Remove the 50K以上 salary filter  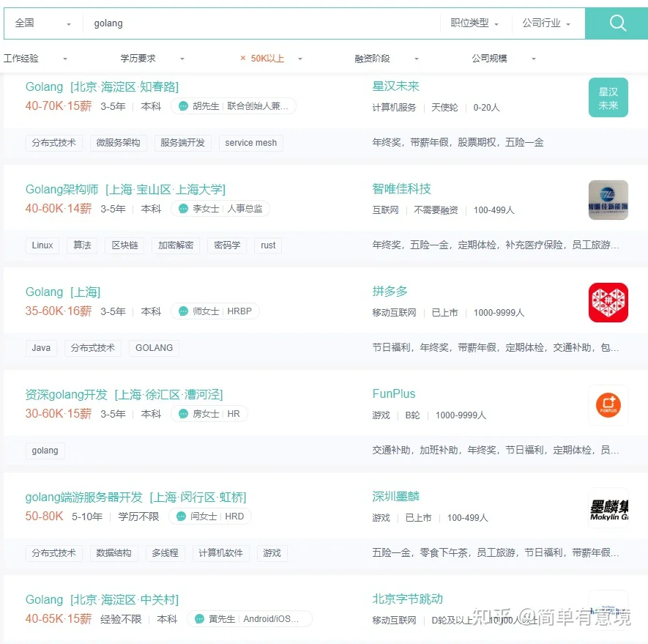(243, 59)
